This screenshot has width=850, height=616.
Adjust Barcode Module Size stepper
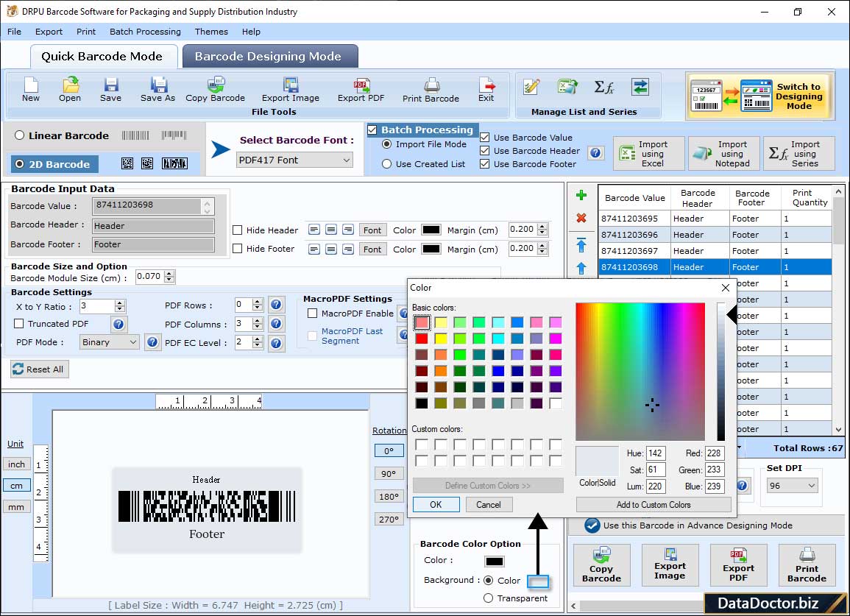(x=170, y=277)
